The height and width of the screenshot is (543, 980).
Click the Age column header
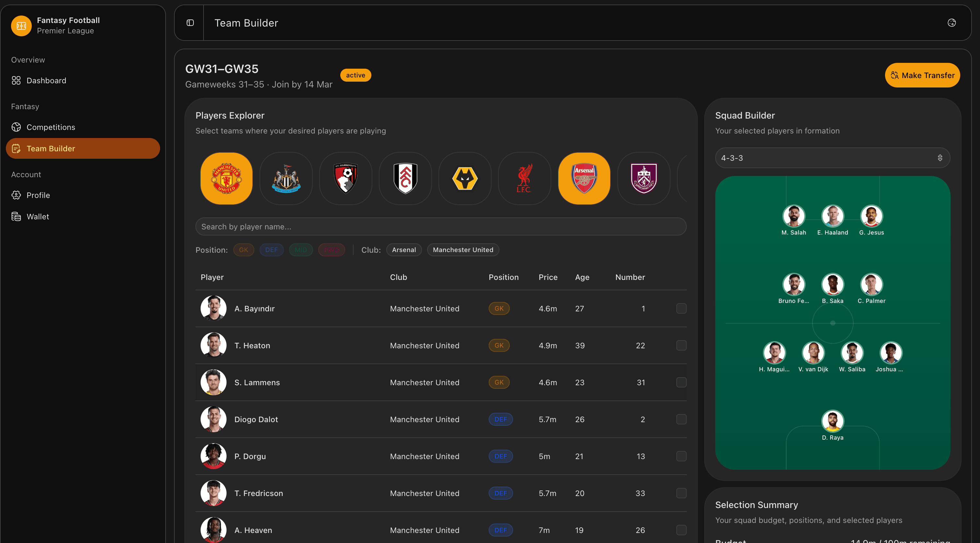pos(582,277)
